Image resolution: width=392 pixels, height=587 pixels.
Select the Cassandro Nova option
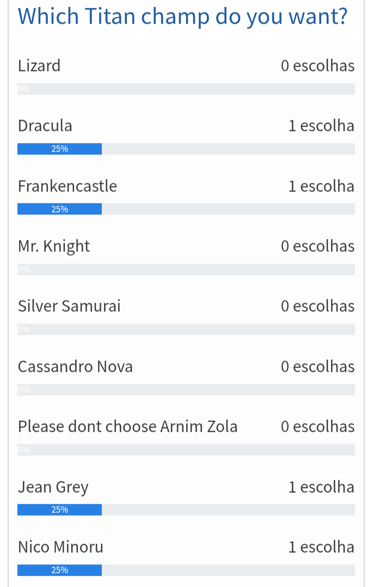point(75,367)
